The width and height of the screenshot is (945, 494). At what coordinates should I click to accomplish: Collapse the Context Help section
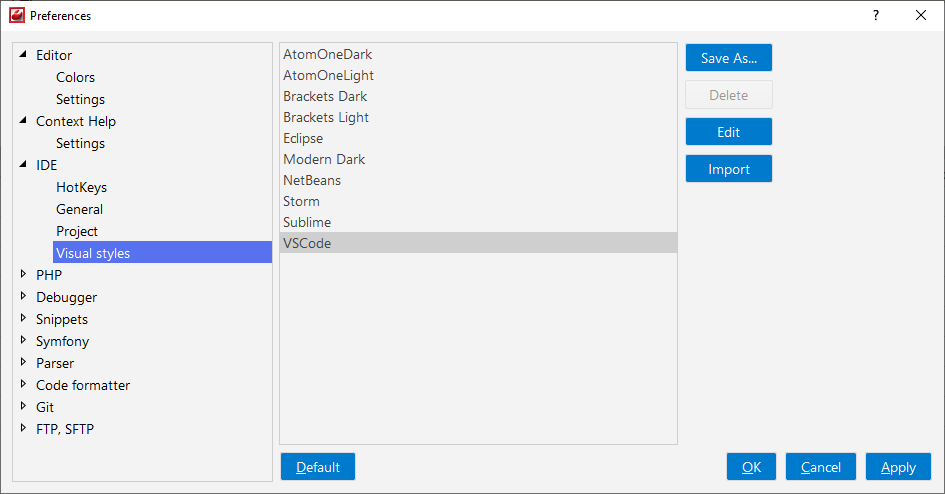click(x=23, y=120)
